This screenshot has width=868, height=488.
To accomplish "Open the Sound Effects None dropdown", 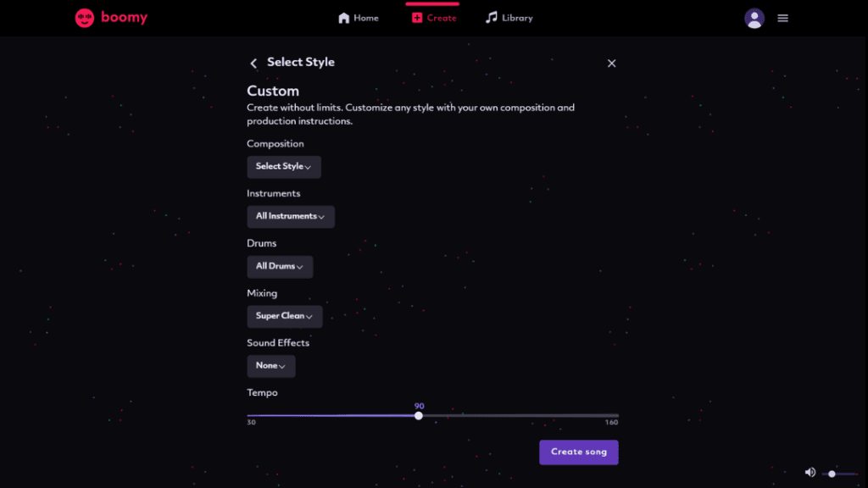I will coord(270,366).
